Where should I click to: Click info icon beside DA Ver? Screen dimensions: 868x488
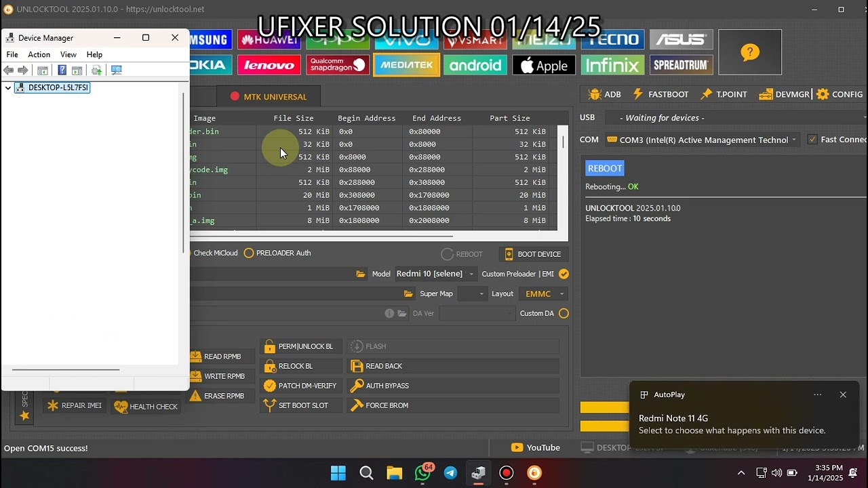click(389, 313)
